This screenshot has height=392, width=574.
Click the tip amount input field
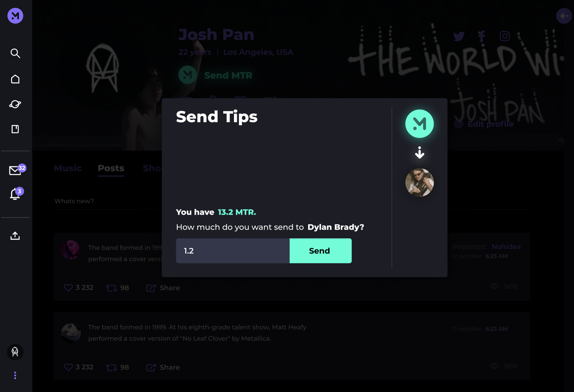point(233,251)
